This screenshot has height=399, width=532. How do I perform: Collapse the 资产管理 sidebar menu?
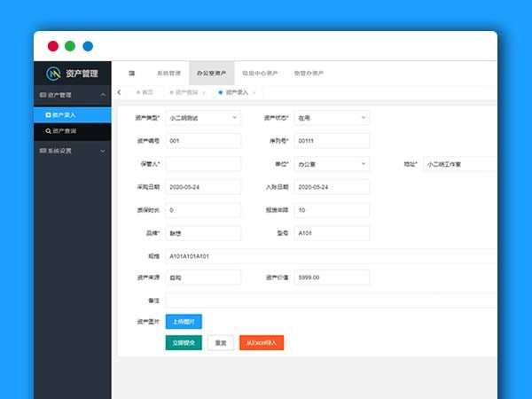click(103, 93)
